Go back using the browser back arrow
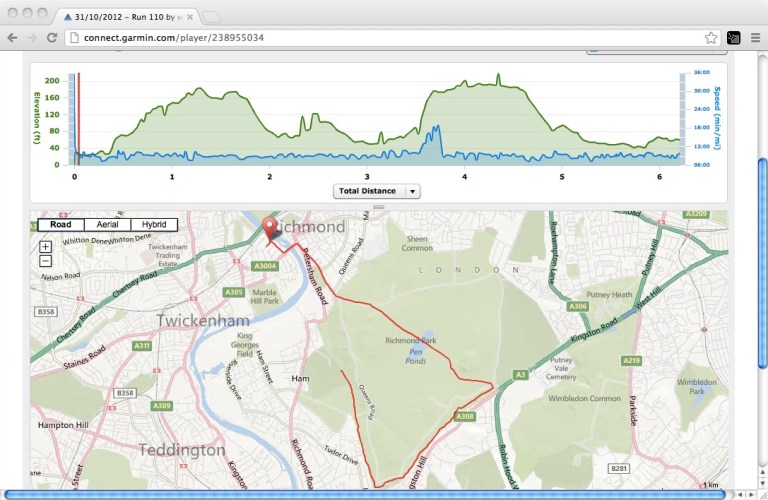 coord(11,37)
